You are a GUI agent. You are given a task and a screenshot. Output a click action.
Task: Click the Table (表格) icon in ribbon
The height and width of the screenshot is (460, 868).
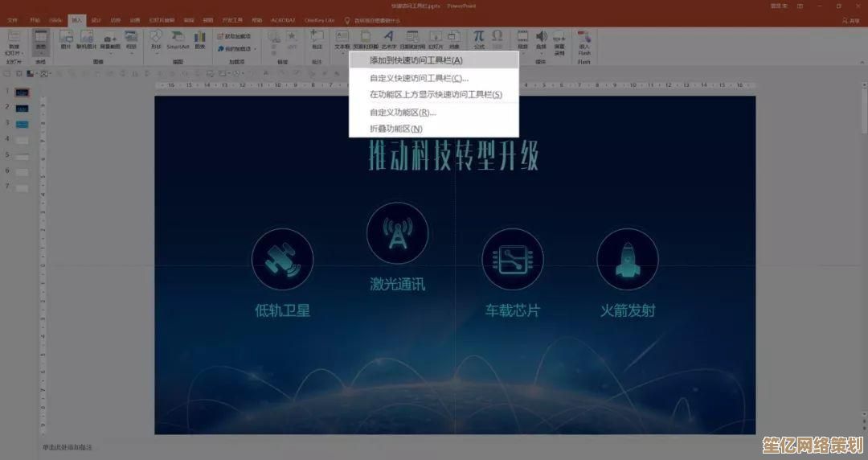point(40,39)
